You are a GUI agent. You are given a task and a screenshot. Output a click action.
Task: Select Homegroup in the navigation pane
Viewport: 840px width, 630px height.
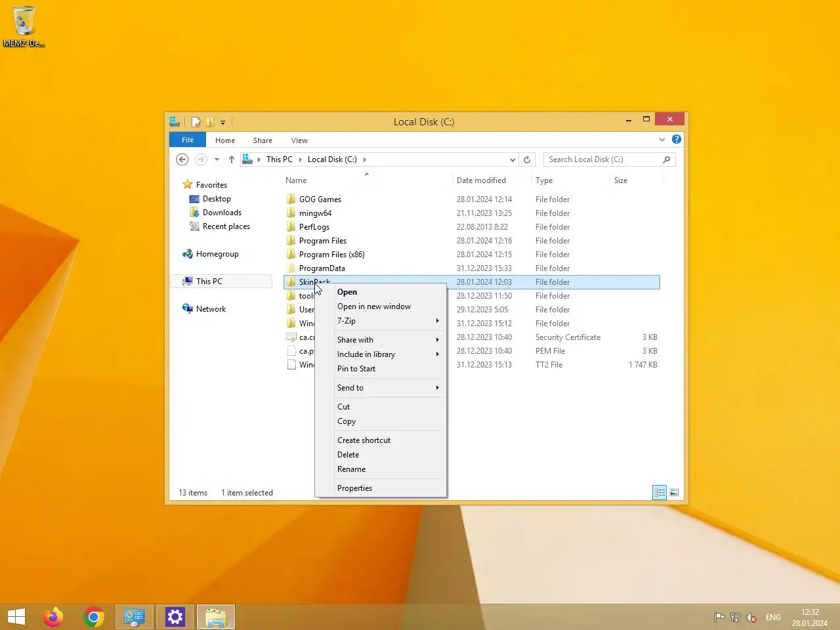217,254
